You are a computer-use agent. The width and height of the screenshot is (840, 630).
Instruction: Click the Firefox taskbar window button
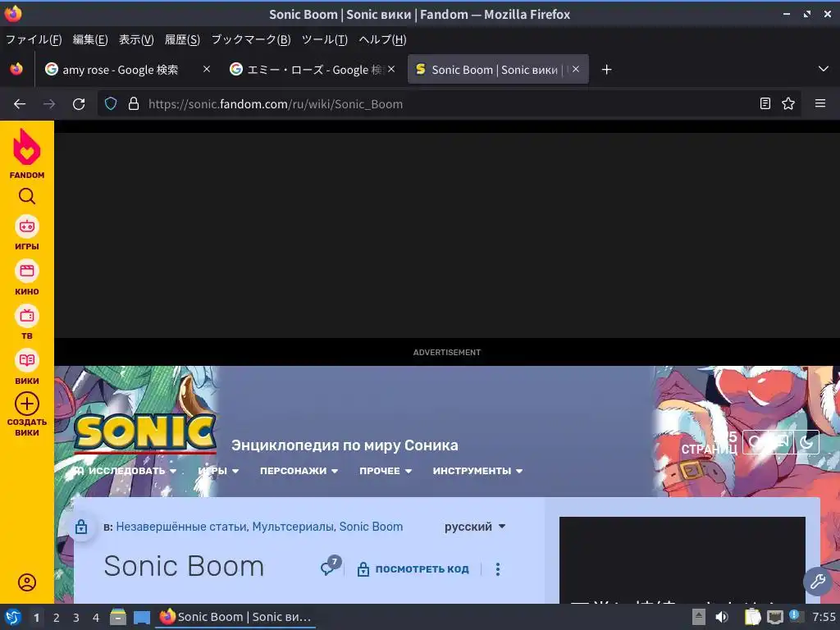[x=235, y=617]
